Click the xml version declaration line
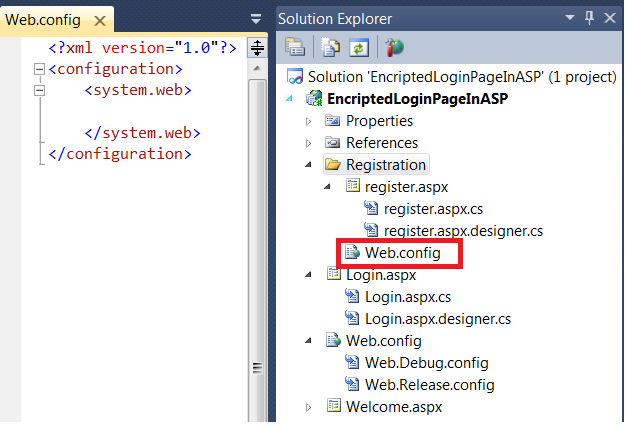Image resolution: width=625 pixels, height=428 pixels. tap(142, 48)
